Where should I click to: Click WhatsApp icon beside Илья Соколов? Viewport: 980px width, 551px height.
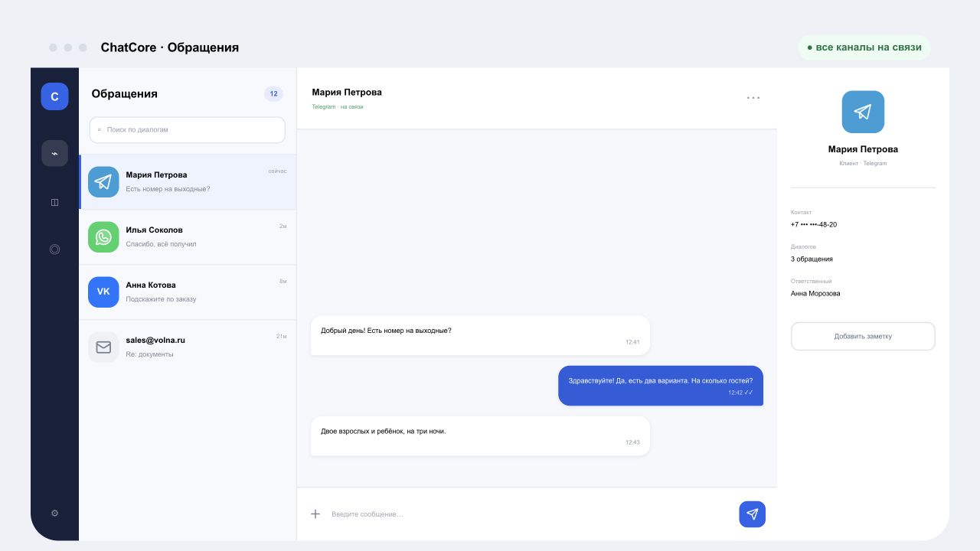coord(103,237)
